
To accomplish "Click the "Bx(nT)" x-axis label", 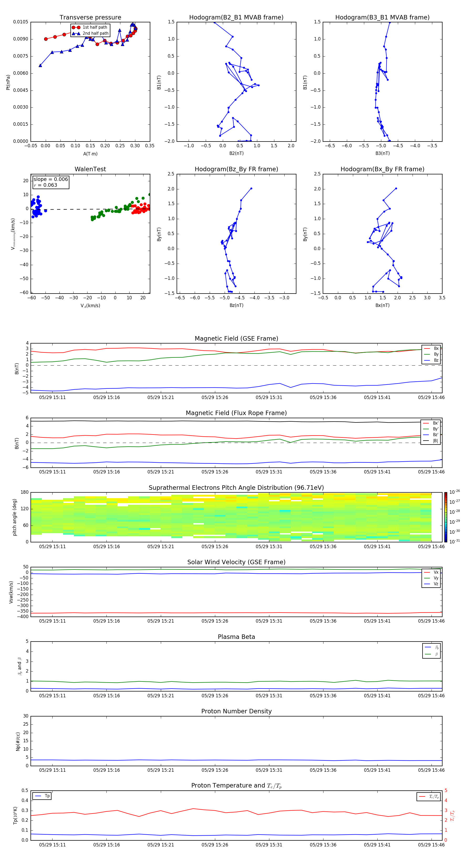I will (x=382, y=305).
